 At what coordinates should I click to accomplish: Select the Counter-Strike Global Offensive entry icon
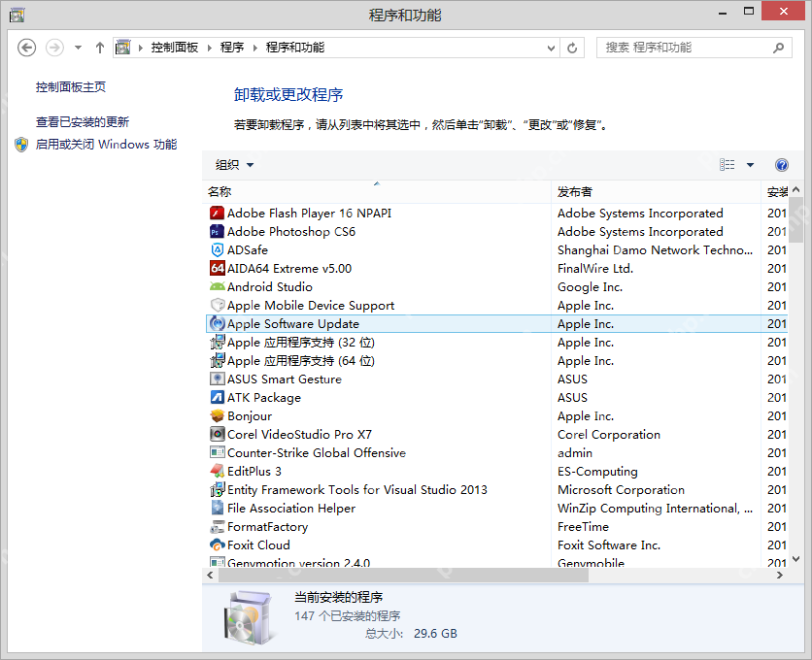click(x=218, y=452)
